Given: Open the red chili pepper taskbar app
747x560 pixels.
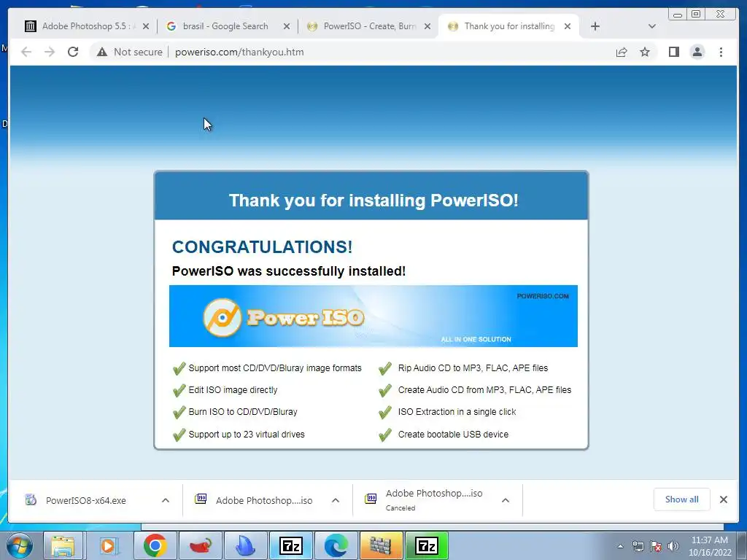Looking at the screenshot, I should tap(201, 545).
